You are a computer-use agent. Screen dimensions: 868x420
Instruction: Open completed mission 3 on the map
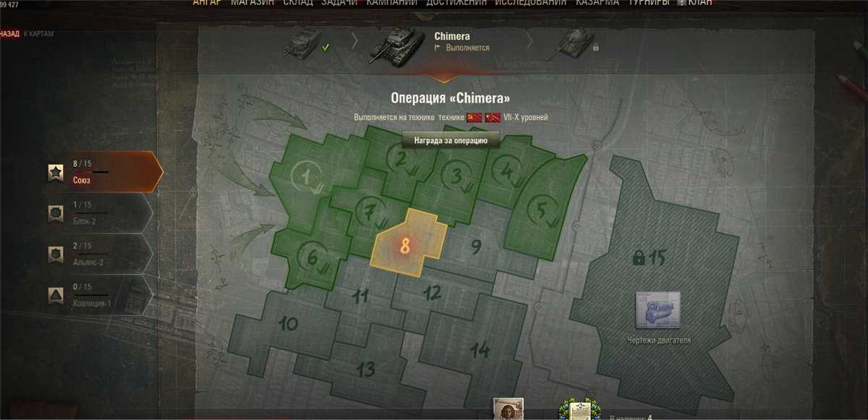click(456, 176)
